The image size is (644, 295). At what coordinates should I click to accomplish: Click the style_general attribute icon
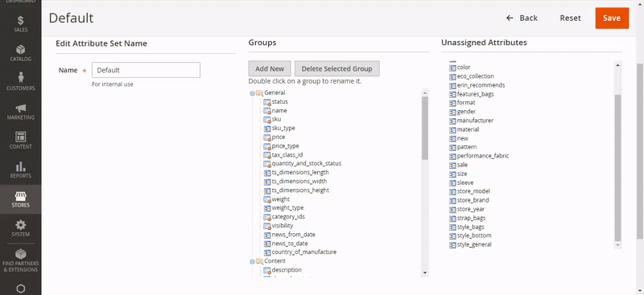click(452, 245)
